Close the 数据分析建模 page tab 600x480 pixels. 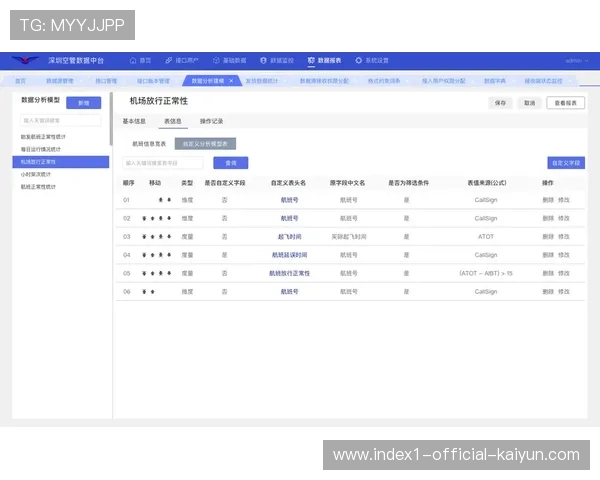coord(231,80)
